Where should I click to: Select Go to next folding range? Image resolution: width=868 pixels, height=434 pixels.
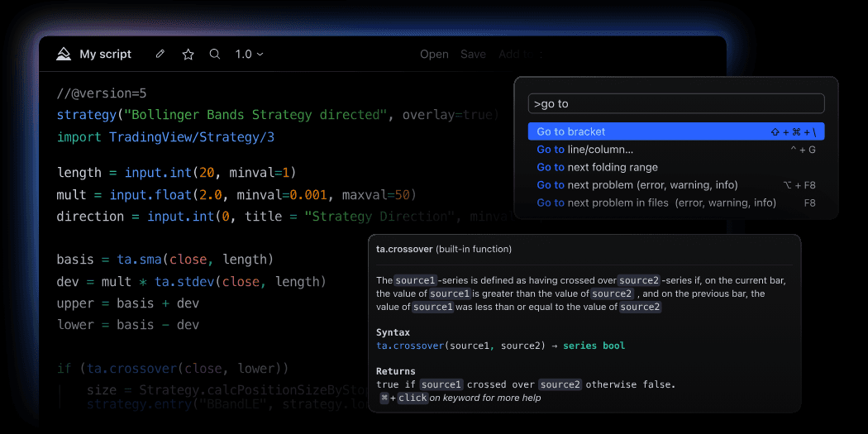(676, 167)
